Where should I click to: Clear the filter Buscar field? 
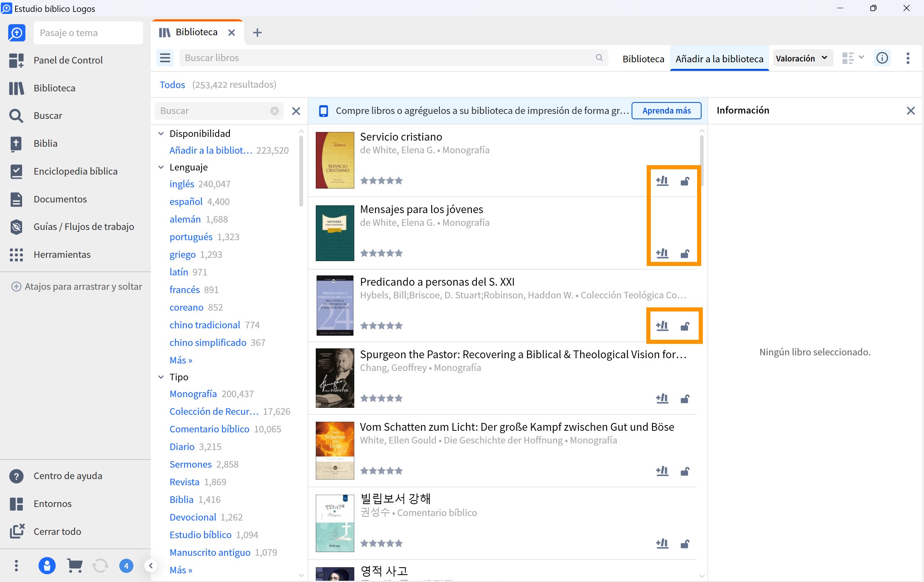(275, 111)
